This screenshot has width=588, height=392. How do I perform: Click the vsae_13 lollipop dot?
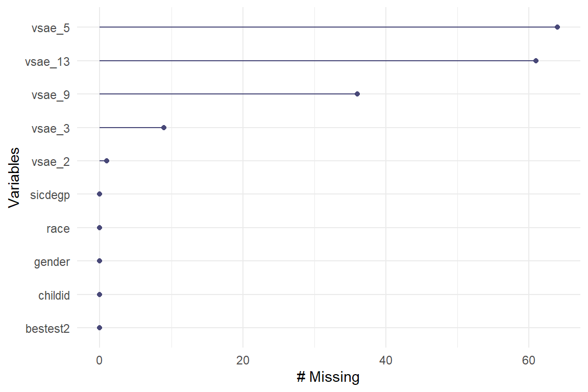point(535,61)
